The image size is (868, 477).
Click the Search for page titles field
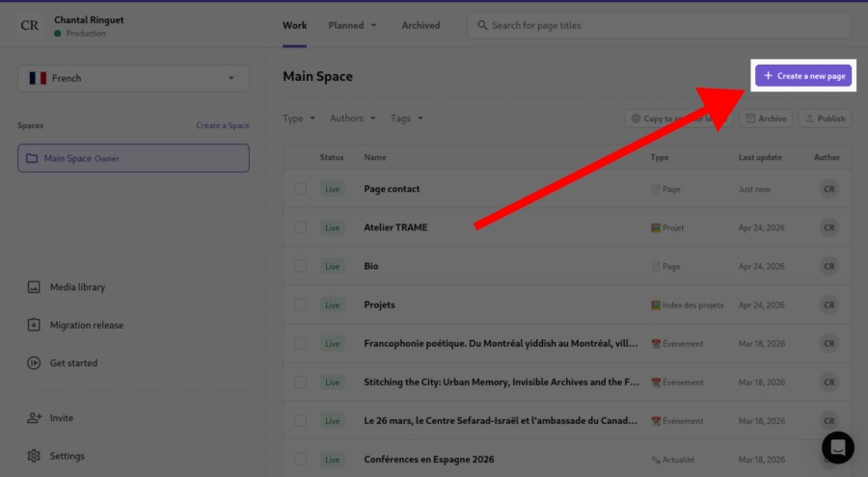659,25
